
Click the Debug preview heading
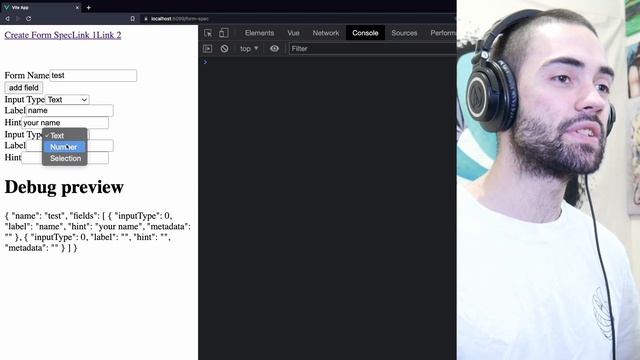point(64,187)
